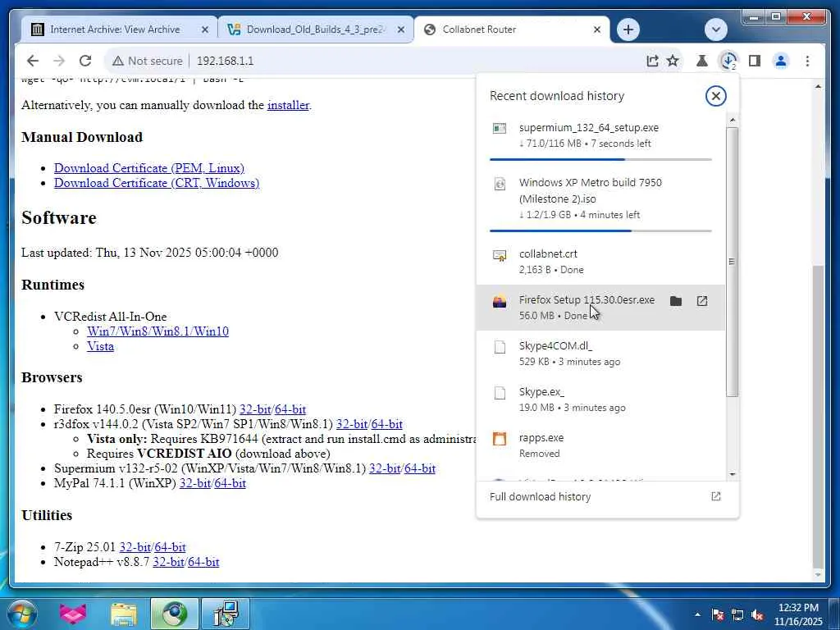
Task: Download Certificate (CRT, Windows) link
Action: coord(157,183)
